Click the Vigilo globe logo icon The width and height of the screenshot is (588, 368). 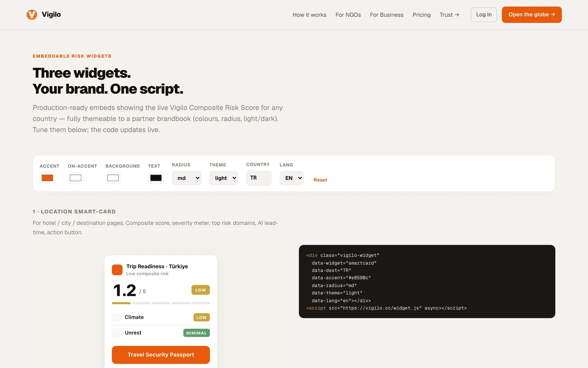32,15
